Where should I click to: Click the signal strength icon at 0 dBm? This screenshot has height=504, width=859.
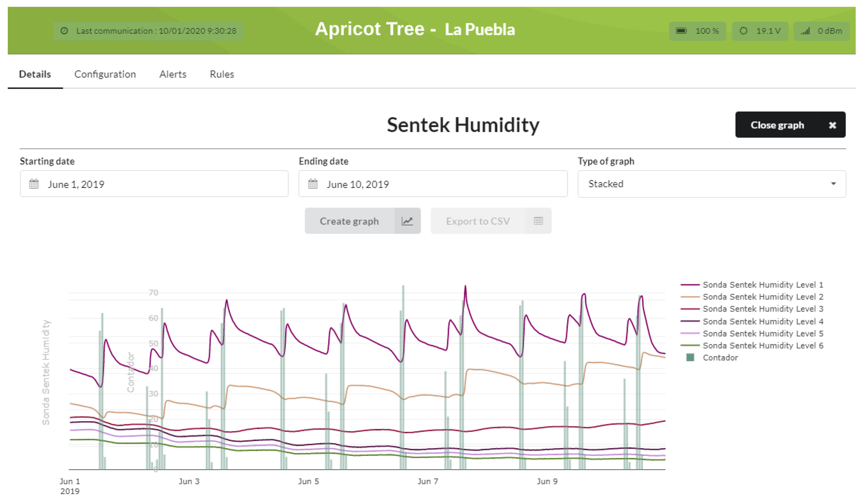point(805,31)
